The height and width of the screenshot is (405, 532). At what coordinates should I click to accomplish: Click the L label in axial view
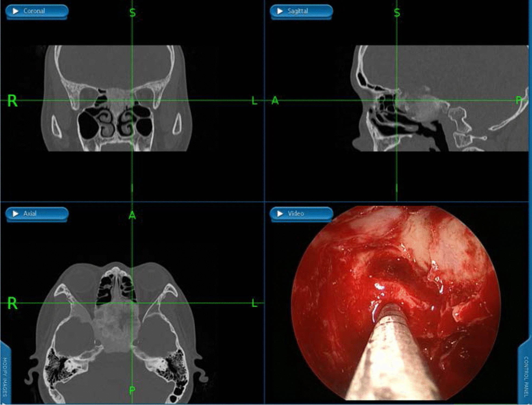pyautogui.click(x=254, y=303)
